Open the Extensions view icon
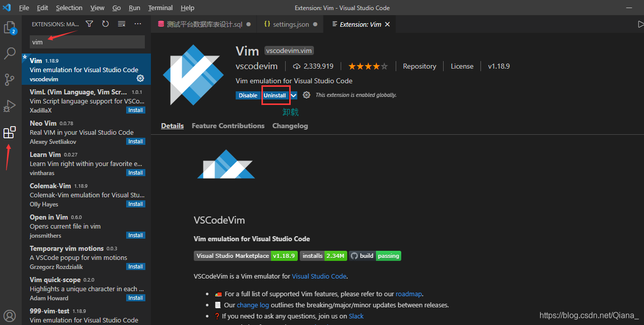Image resolution: width=644 pixels, height=325 pixels. (10, 133)
